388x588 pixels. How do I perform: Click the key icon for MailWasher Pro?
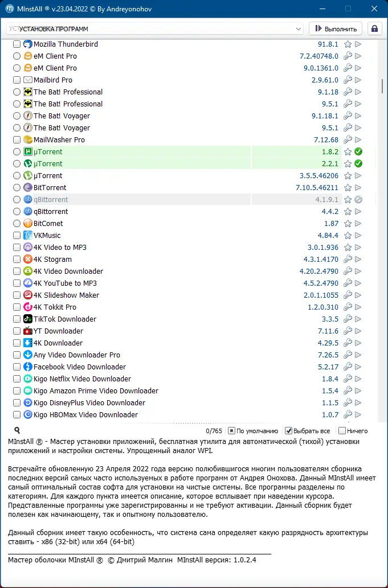[x=348, y=140]
